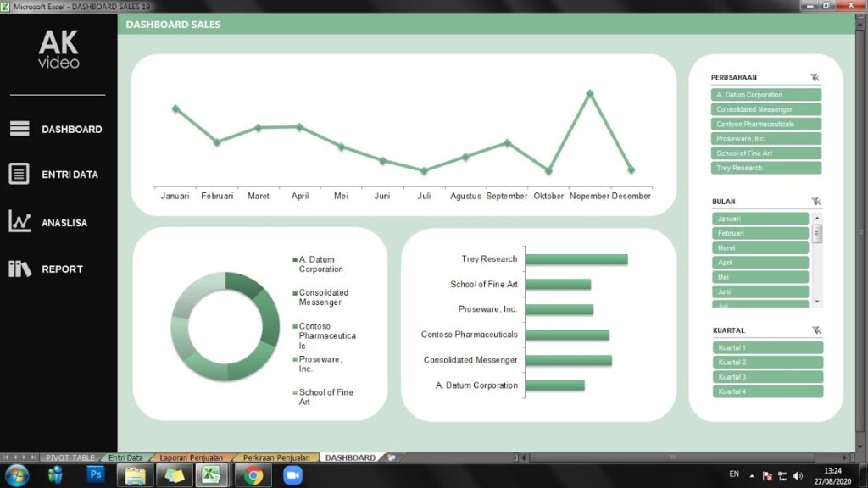This screenshot has width=868, height=488.
Task: Click BULAN slicer scroll up arrow
Action: coord(817,219)
